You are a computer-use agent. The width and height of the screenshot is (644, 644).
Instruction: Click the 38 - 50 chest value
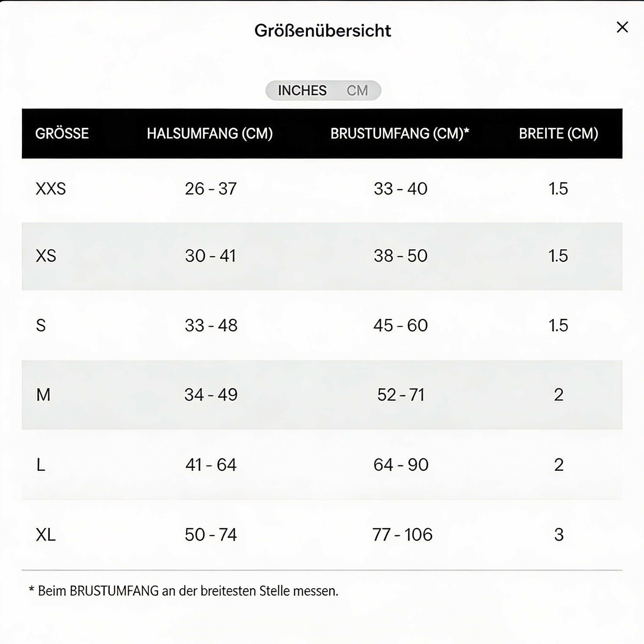click(400, 256)
